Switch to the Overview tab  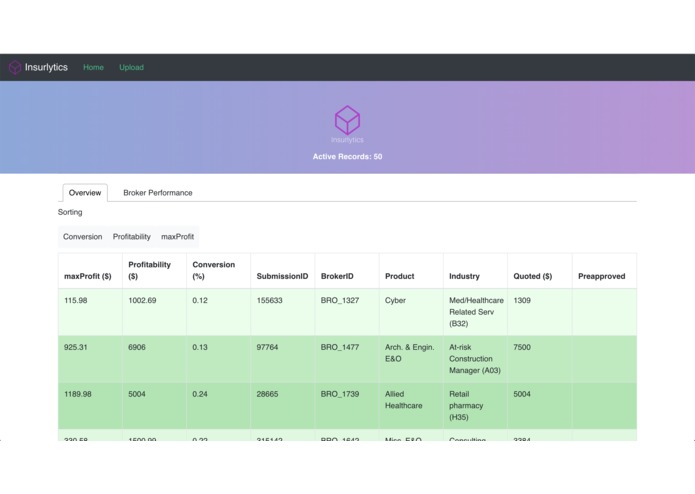point(85,193)
